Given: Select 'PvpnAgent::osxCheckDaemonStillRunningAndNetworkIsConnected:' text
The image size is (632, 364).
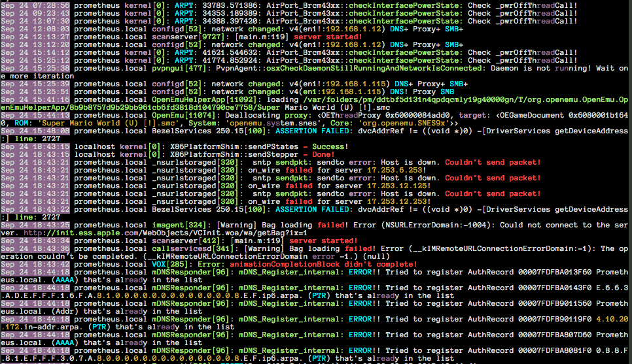Looking at the screenshot, I should pyautogui.click(x=351, y=69).
